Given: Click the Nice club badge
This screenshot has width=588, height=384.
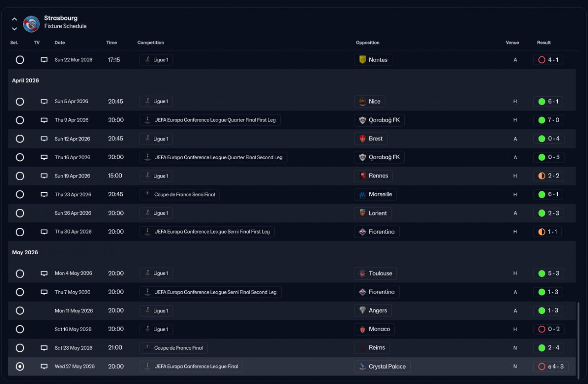Looking at the screenshot, I should pos(362,101).
